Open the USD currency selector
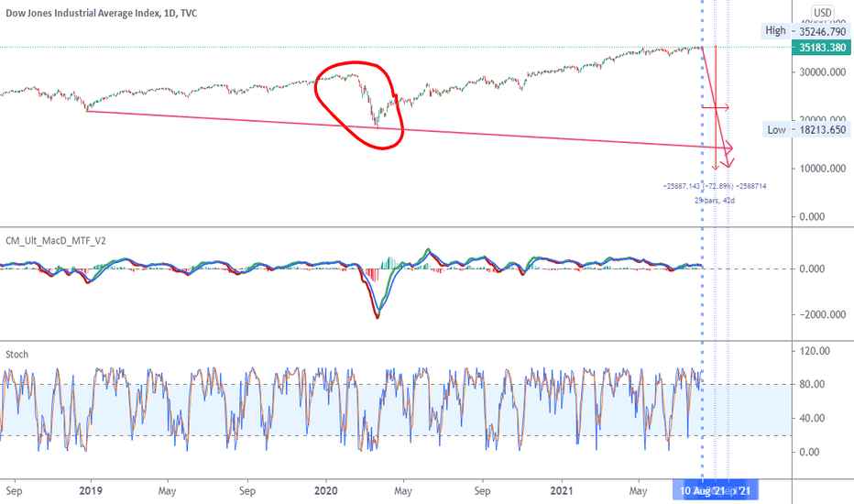Image resolution: width=854 pixels, height=504 pixels. pyautogui.click(x=822, y=13)
